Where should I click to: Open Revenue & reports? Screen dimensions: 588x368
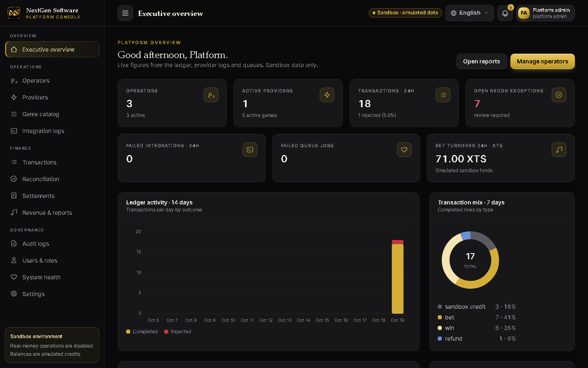(52, 213)
